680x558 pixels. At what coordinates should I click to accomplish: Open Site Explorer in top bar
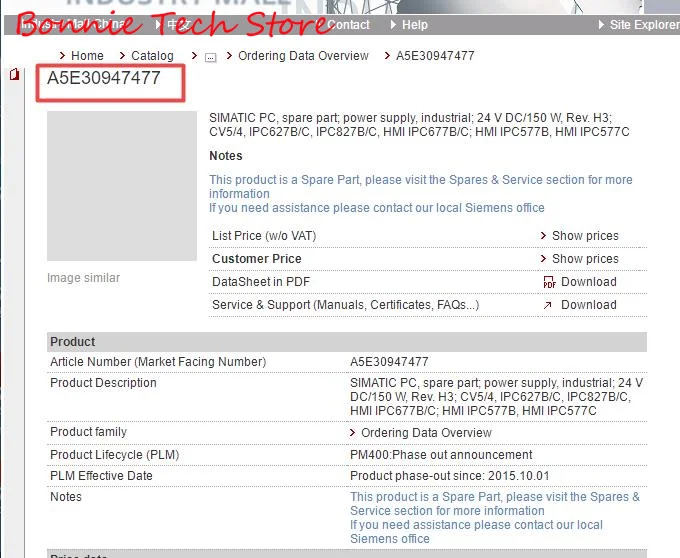(x=644, y=25)
